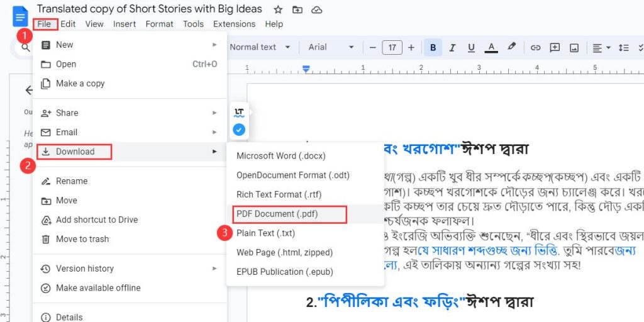The height and width of the screenshot is (322, 644).
Task: Open the View menu
Action: point(94,24)
